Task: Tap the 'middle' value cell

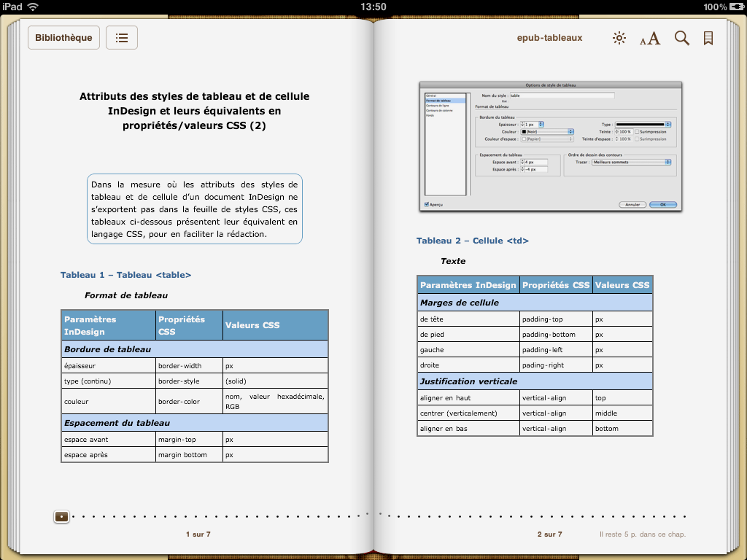Action: coord(622,413)
